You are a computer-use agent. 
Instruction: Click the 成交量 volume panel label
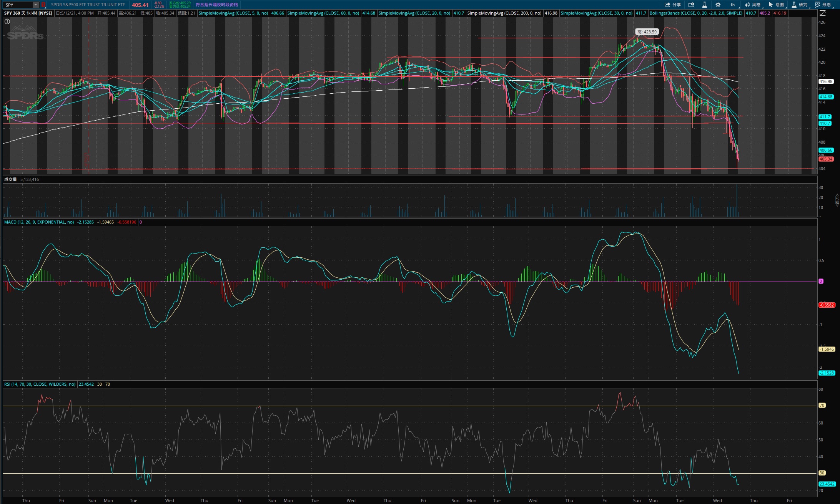point(10,179)
